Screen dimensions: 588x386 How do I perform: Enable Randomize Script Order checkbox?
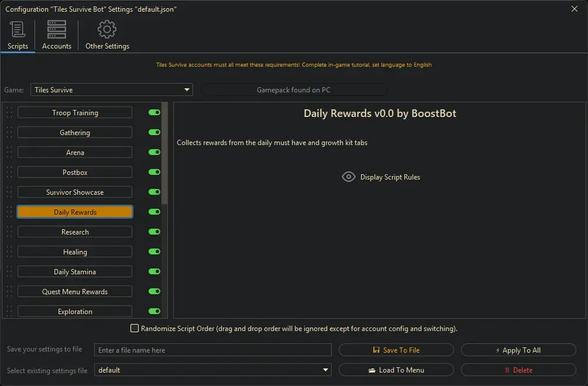135,329
